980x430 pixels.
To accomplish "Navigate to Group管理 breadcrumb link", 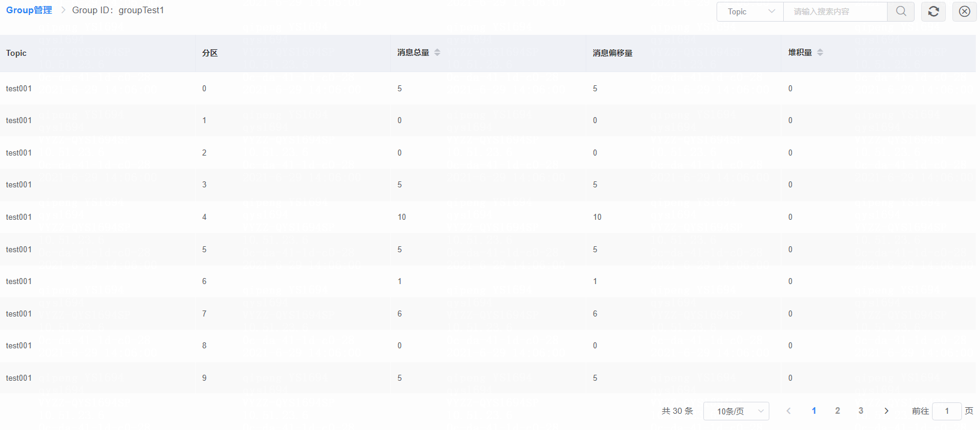I will tap(29, 10).
